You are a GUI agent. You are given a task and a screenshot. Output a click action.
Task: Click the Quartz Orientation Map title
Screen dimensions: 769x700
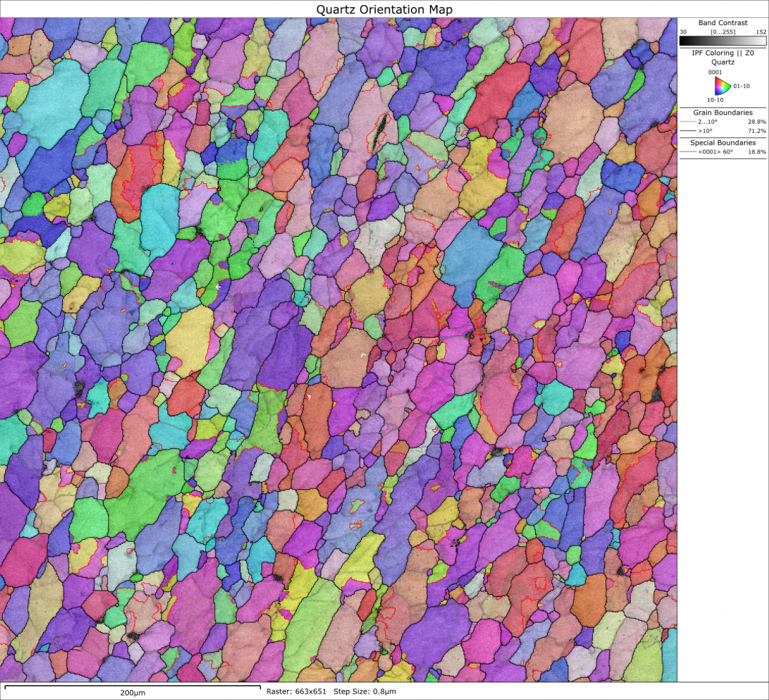(x=384, y=9)
